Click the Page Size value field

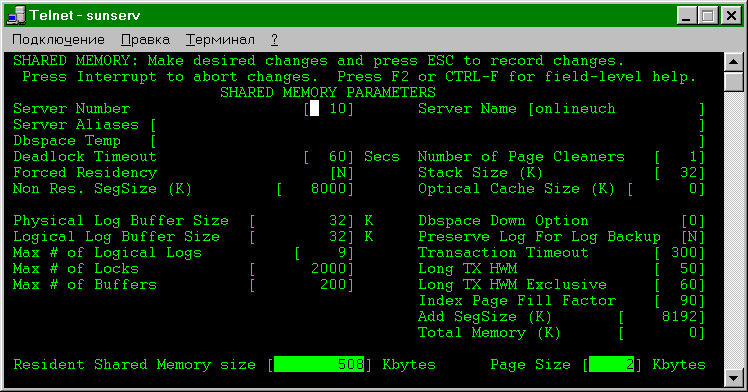[612, 364]
